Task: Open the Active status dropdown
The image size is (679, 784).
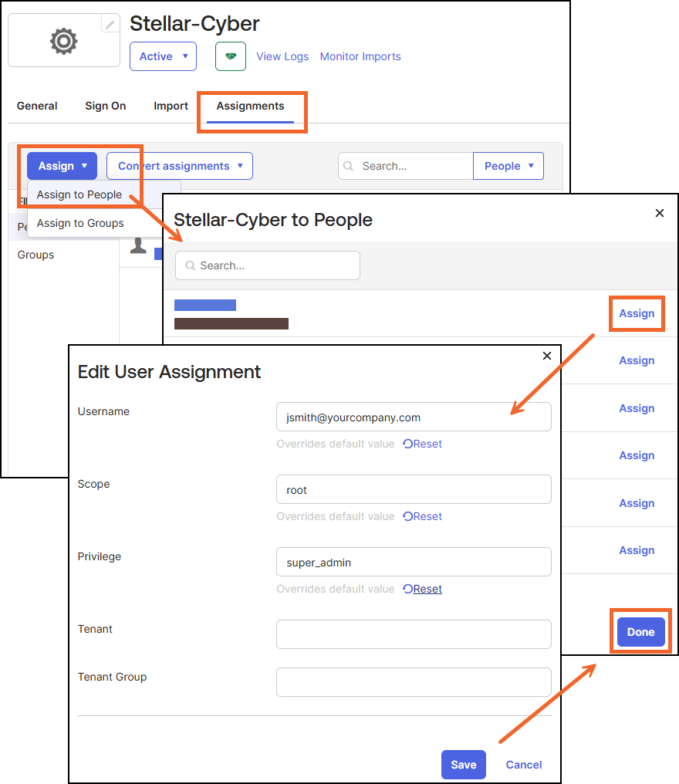Action: (x=163, y=56)
